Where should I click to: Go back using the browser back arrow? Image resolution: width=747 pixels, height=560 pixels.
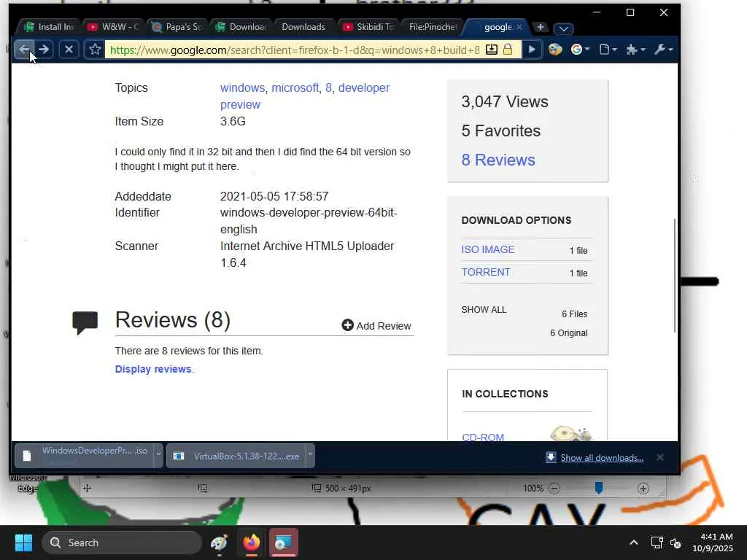pyautogui.click(x=24, y=49)
